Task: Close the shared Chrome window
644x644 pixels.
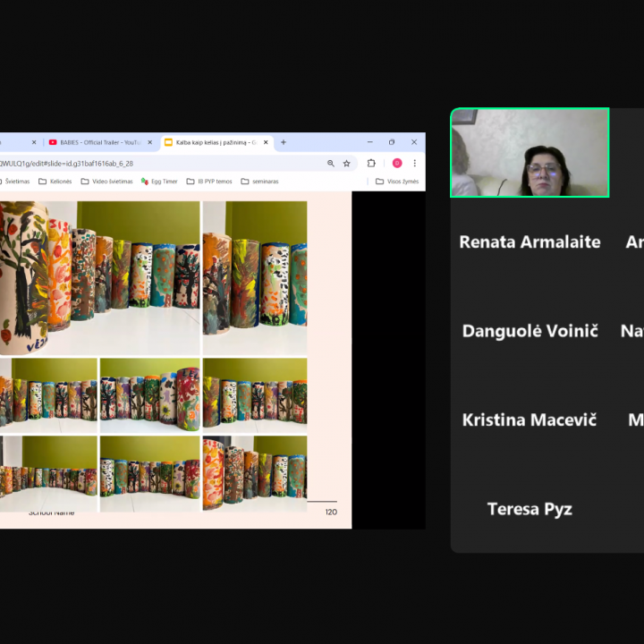Action: 414,142
